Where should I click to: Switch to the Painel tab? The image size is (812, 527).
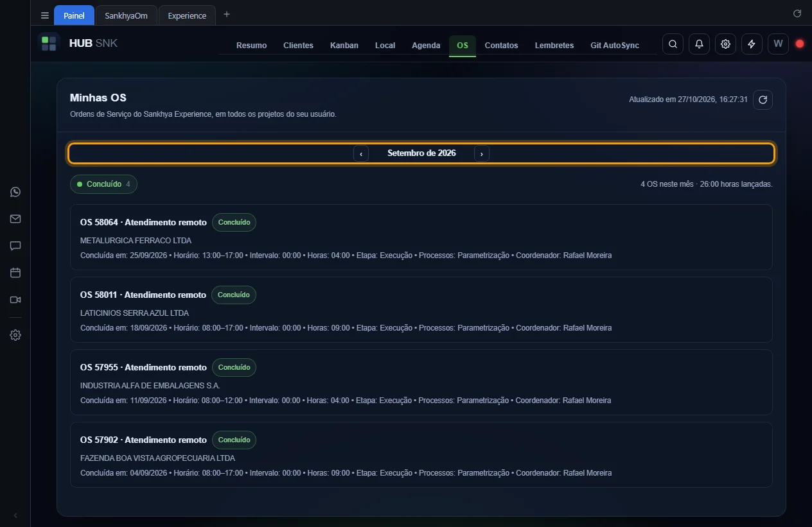coord(74,15)
